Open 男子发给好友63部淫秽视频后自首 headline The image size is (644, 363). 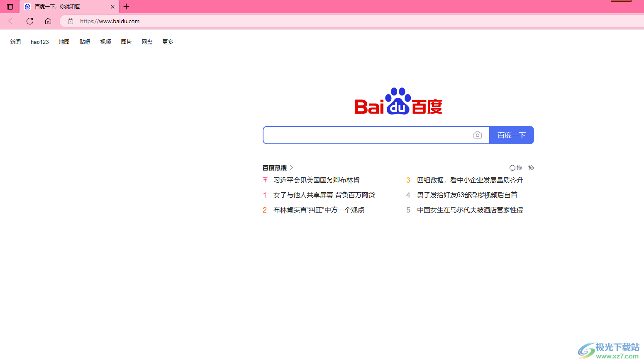click(x=467, y=195)
